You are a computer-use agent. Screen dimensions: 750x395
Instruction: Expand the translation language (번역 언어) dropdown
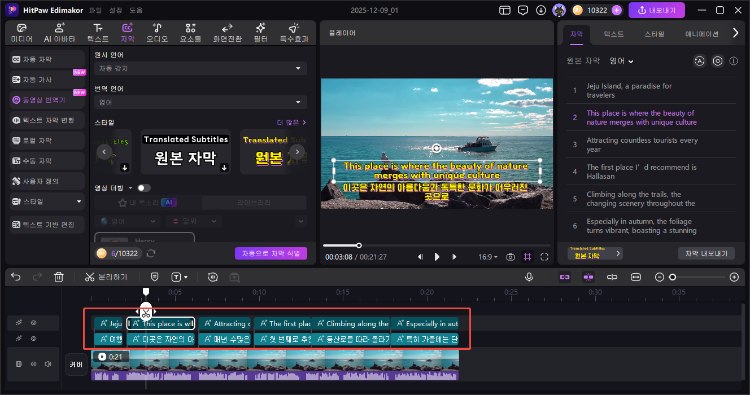pyautogui.click(x=200, y=102)
